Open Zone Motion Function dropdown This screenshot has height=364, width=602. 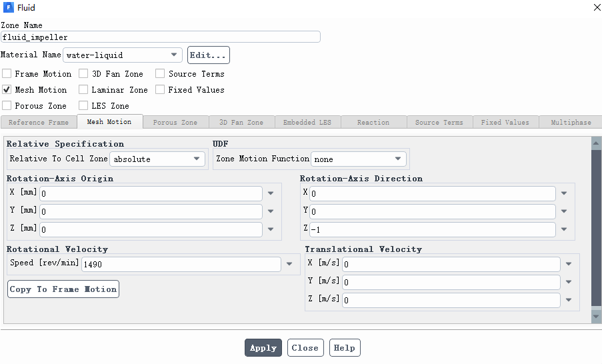point(398,159)
